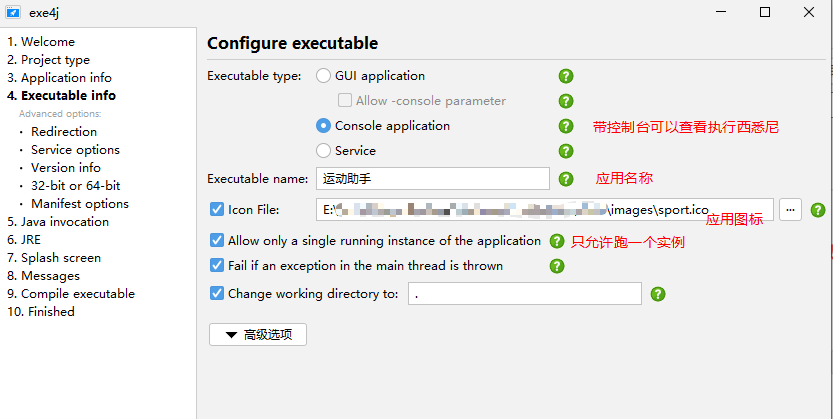Click help icon for single running instance option

coord(557,241)
